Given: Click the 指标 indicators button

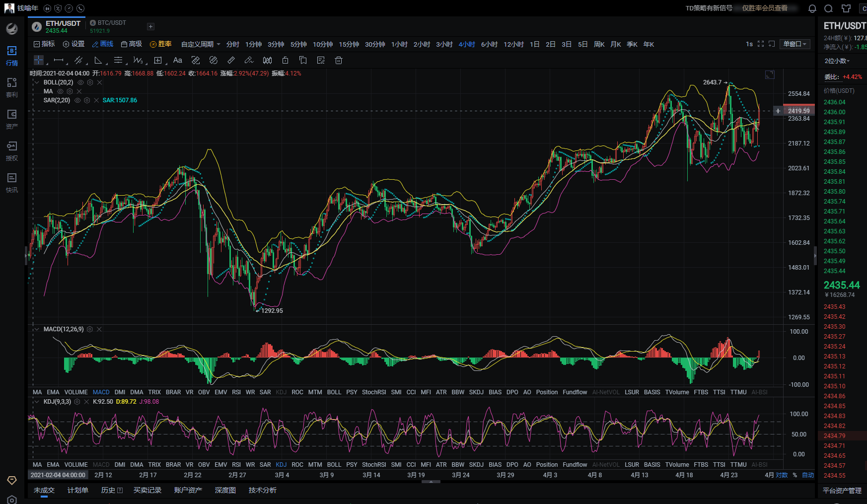Looking at the screenshot, I should tap(44, 44).
